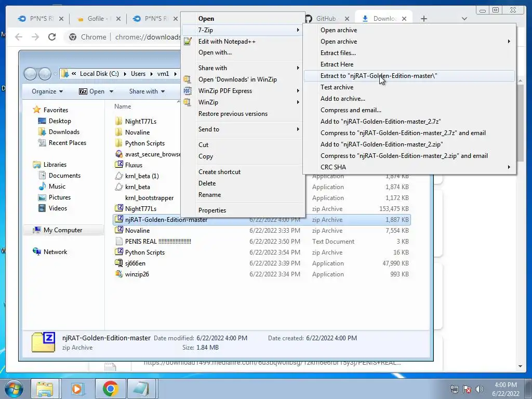
Task: Select Network in navigation pane
Action: click(x=55, y=252)
